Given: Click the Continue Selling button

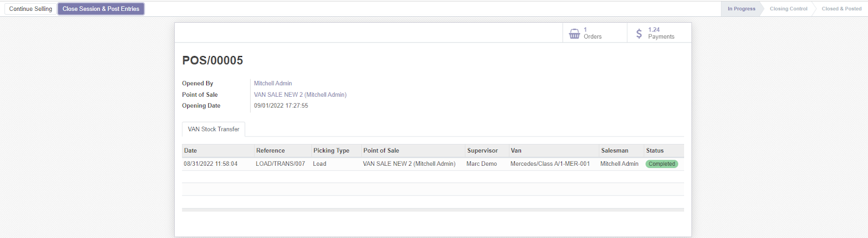Looking at the screenshot, I should (31, 9).
